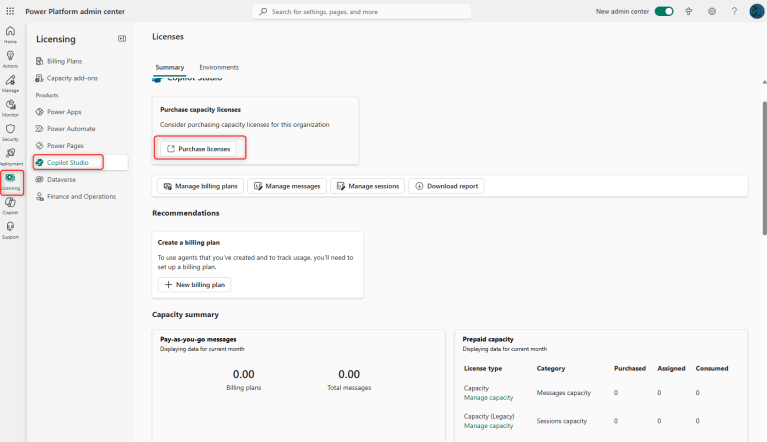
Task: Select Power Pages product
Action: point(65,146)
